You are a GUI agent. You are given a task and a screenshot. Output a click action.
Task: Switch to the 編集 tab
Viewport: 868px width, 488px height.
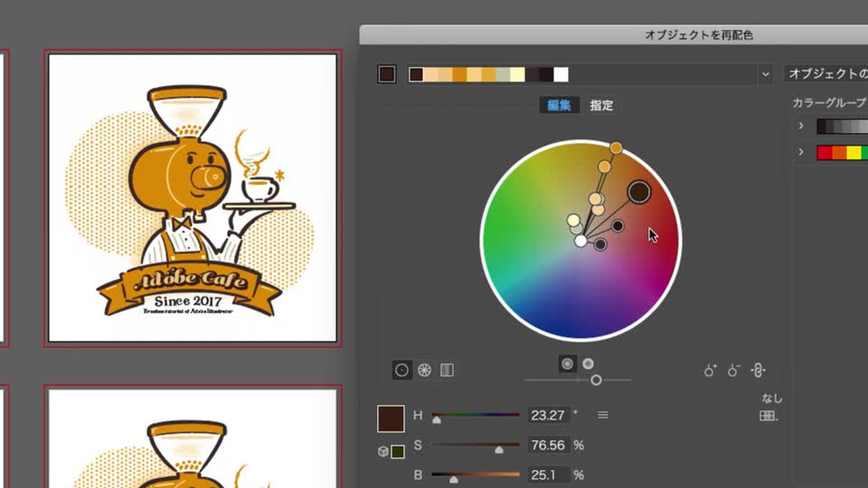(559, 105)
